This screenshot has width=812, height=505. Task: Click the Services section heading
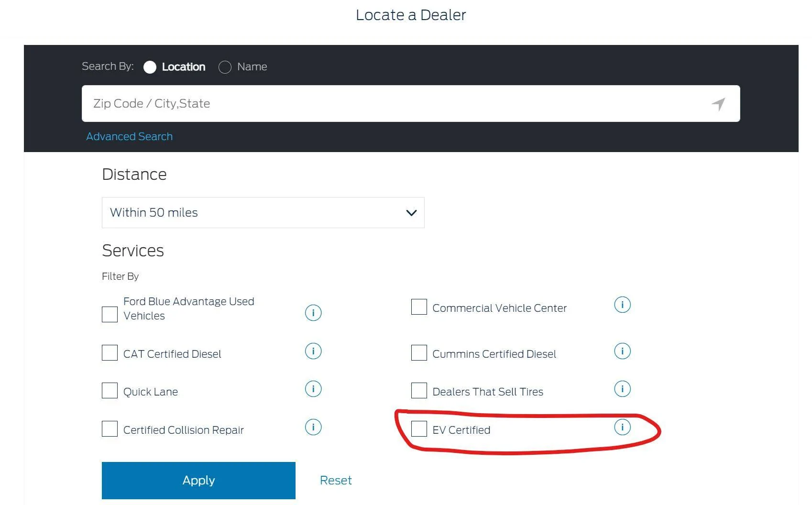[x=133, y=251]
